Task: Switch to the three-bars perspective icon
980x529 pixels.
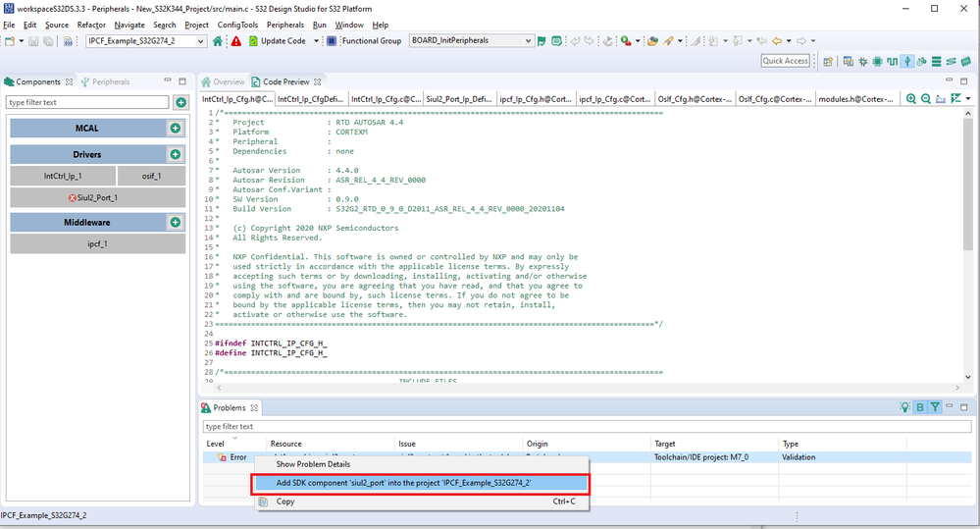Action: [x=936, y=61]
